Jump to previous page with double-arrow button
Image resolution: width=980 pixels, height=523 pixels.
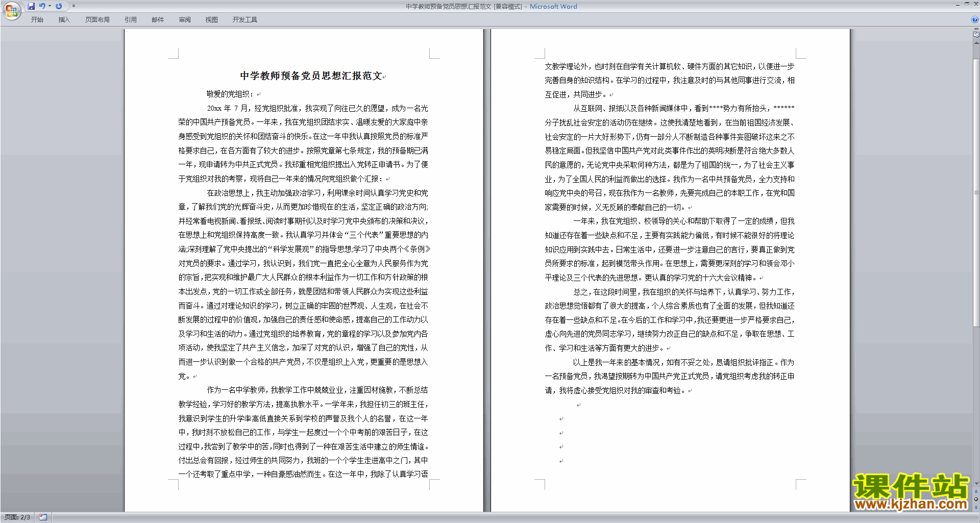click(x=976, y=492)
